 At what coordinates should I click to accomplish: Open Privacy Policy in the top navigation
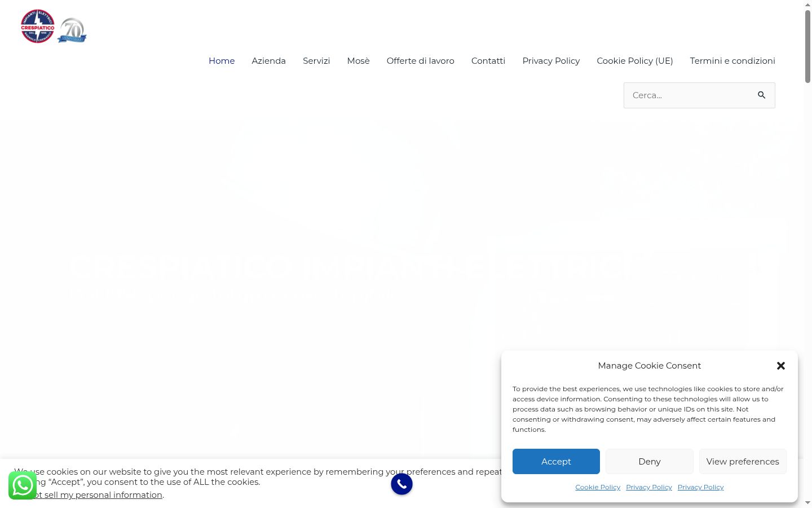point(551,60)
